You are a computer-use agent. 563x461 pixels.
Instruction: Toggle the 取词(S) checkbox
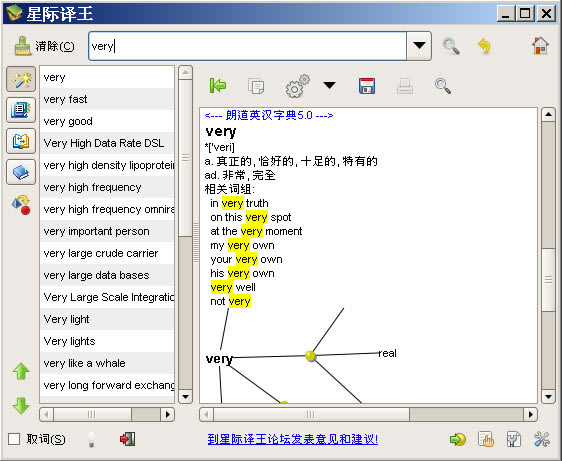[x=14, y=439]
